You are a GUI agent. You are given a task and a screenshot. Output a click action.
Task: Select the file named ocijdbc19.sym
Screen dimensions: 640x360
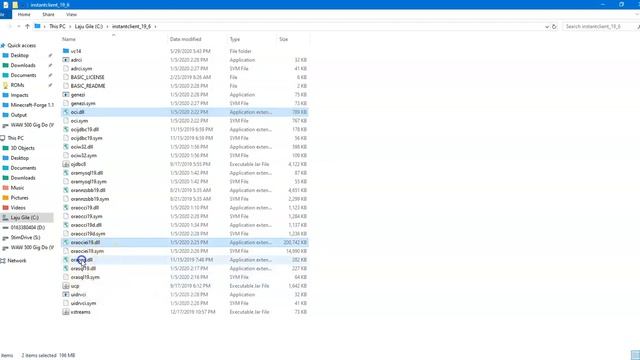click(87, 138)
